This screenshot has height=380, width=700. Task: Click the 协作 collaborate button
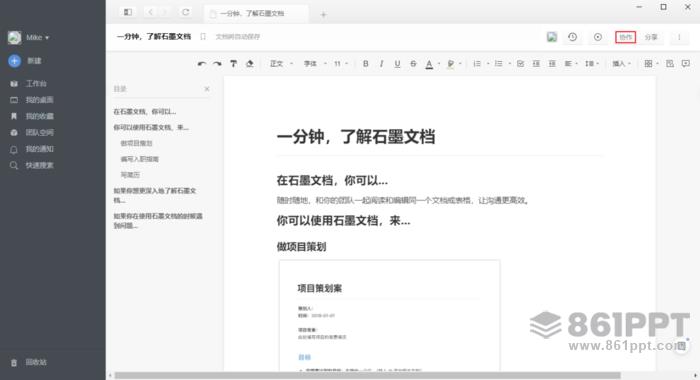point(625,37)
